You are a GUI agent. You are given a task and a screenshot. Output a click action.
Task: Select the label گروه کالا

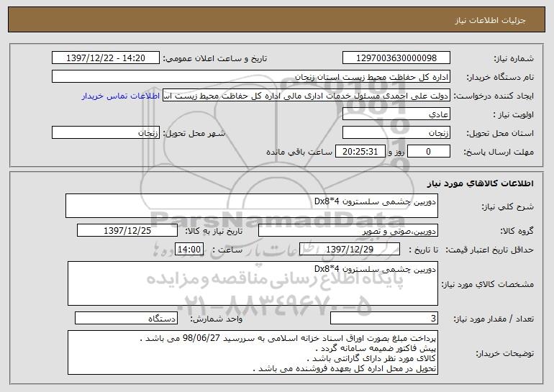tap(517, 231)
